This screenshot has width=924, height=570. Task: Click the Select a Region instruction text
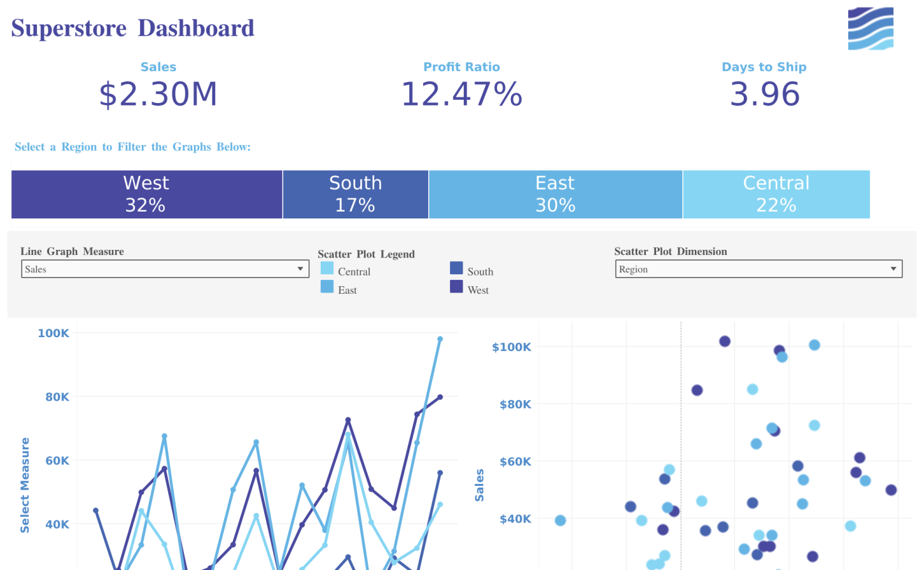coord(132,146)
